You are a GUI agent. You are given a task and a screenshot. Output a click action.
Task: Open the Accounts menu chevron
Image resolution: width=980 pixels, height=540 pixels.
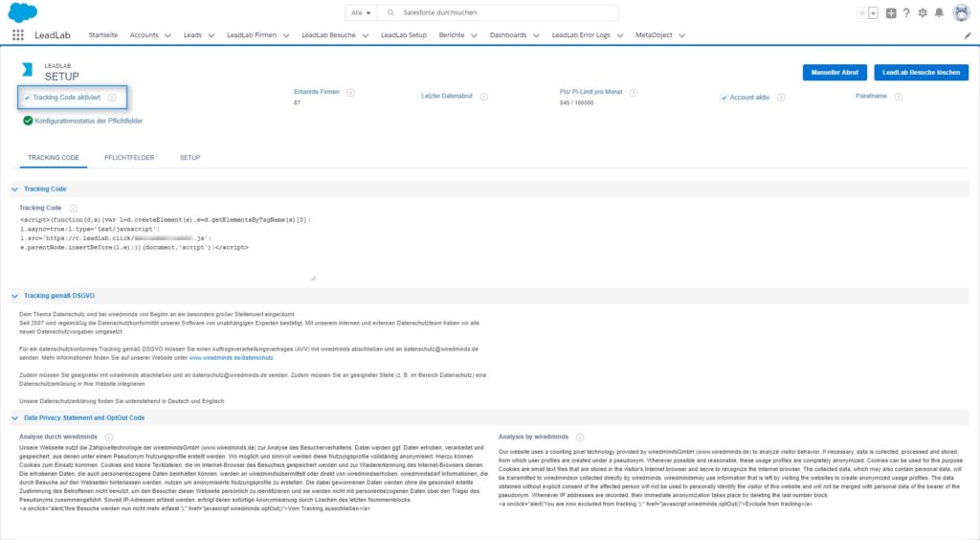[167, 35]
